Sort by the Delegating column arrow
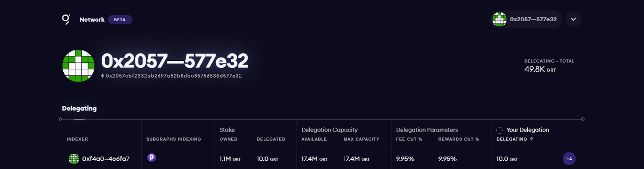The width and height of the screenshot is (644, 169). [532, 139]
